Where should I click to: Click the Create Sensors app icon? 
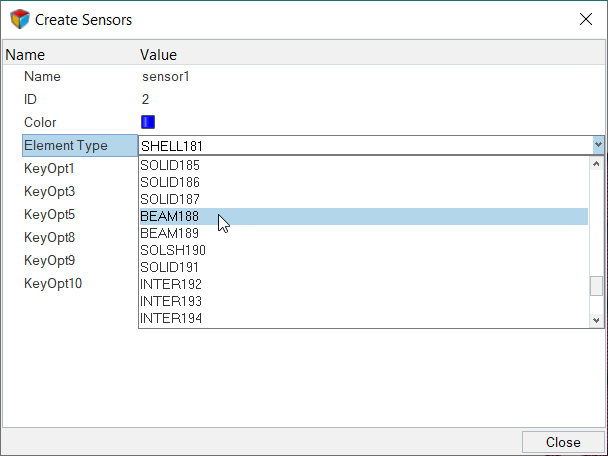[20, 19]
